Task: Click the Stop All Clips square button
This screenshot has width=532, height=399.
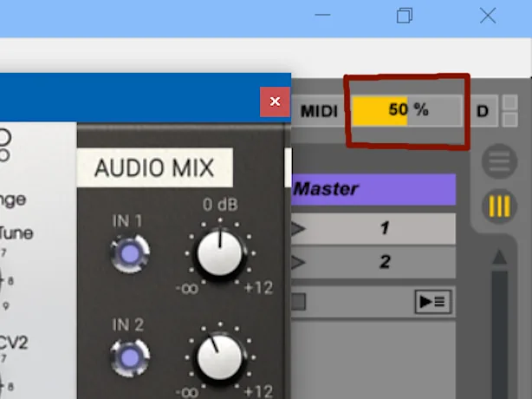Action: (x=299, y=302)
